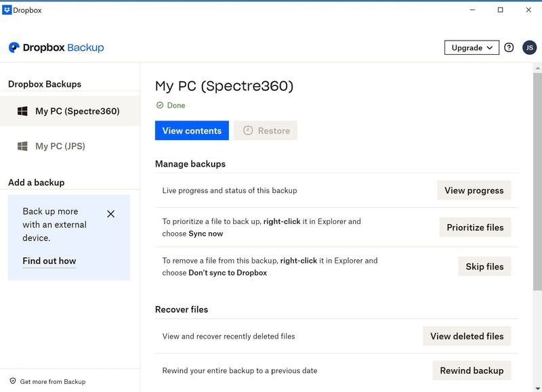
Task: Click the green Done status checkmark
Action: coord(160,106)
